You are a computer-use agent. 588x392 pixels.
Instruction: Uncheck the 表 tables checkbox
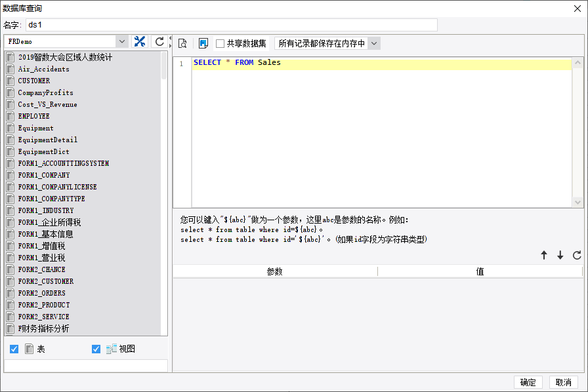(x=14, y=349)
